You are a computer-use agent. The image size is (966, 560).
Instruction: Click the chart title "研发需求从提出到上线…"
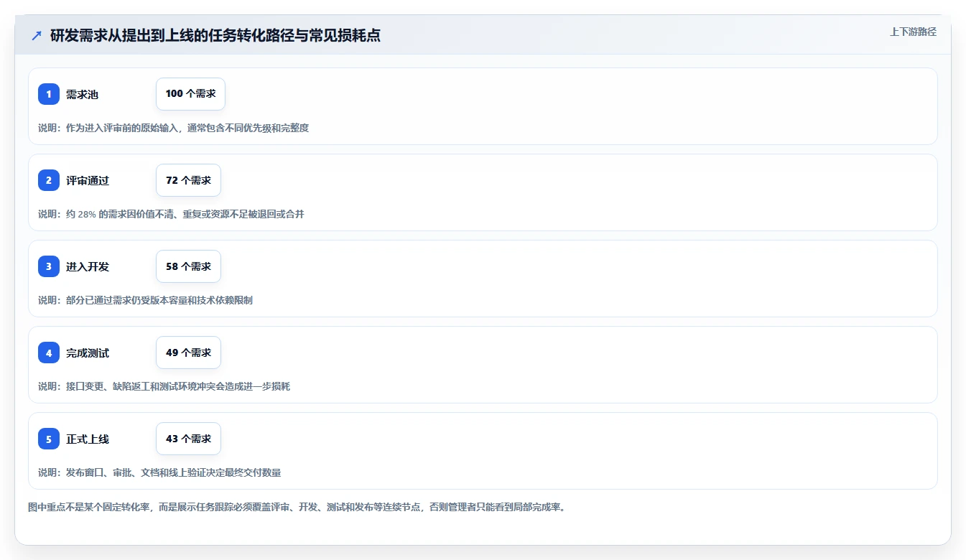pyautogui.click(x=215, y=36)
